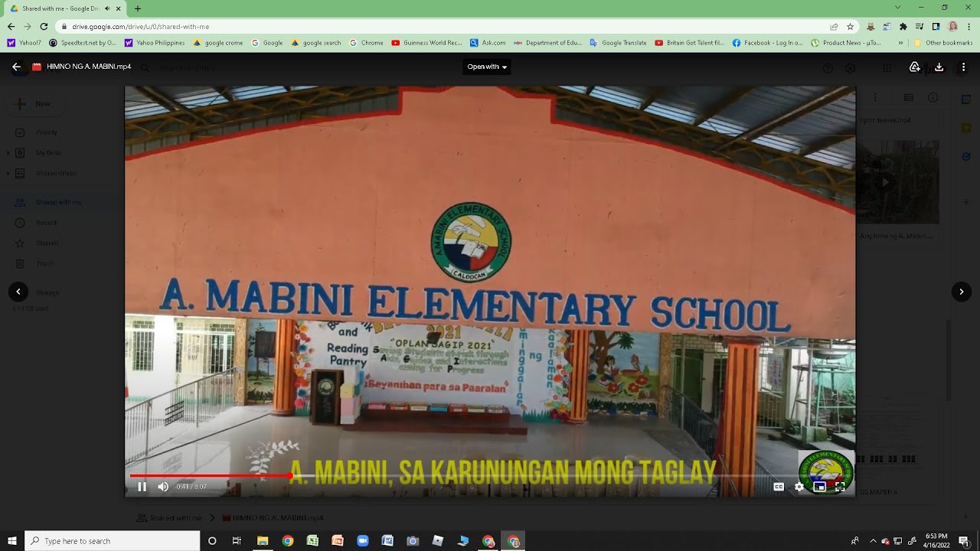Open the Speedtest.net bookmark
Image resolution: width=980 pixels, height=551 pixels.
(83, 43)
